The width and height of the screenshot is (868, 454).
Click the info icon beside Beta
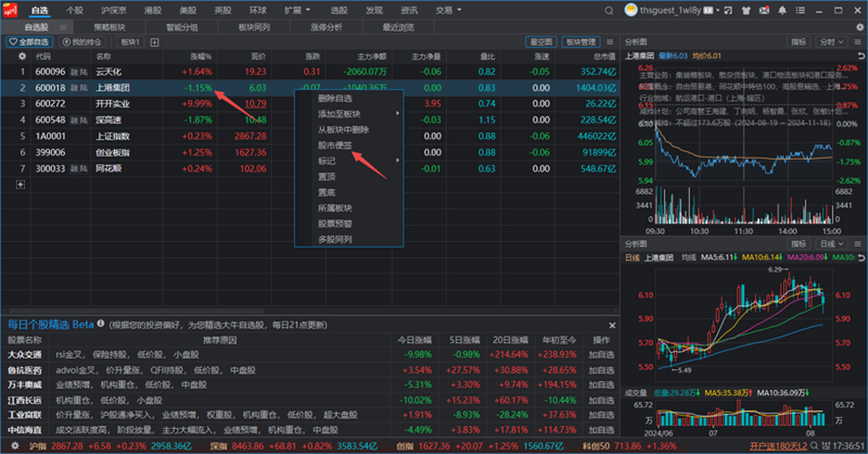click(x=101, y=324)
